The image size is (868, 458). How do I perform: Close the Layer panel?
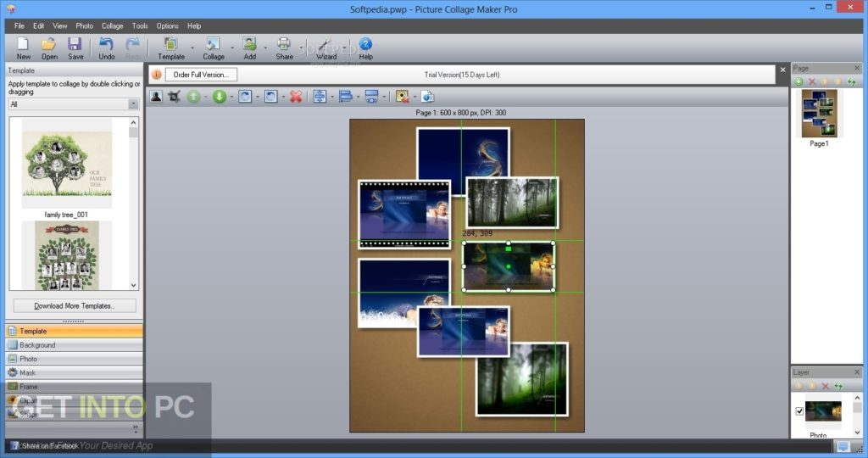tap(857, 372)
